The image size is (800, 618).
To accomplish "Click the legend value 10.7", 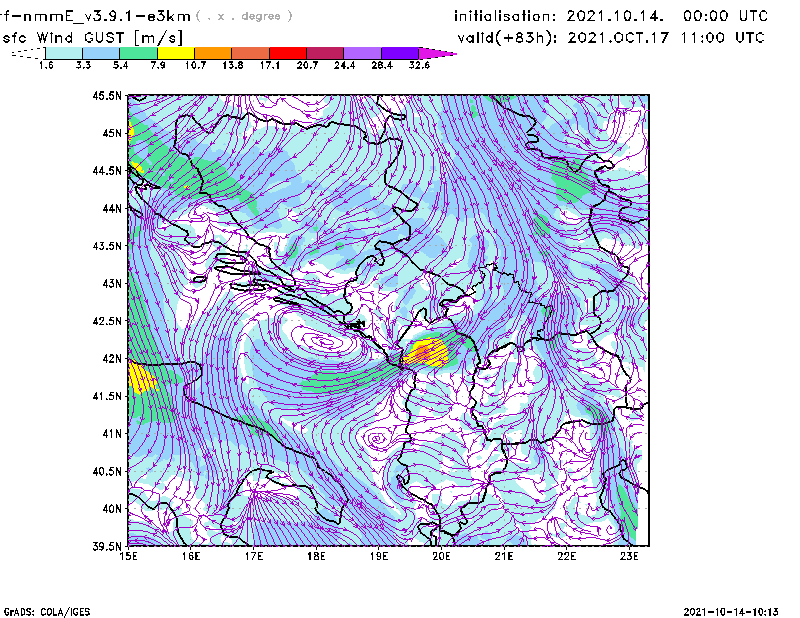I will point(195,65).
